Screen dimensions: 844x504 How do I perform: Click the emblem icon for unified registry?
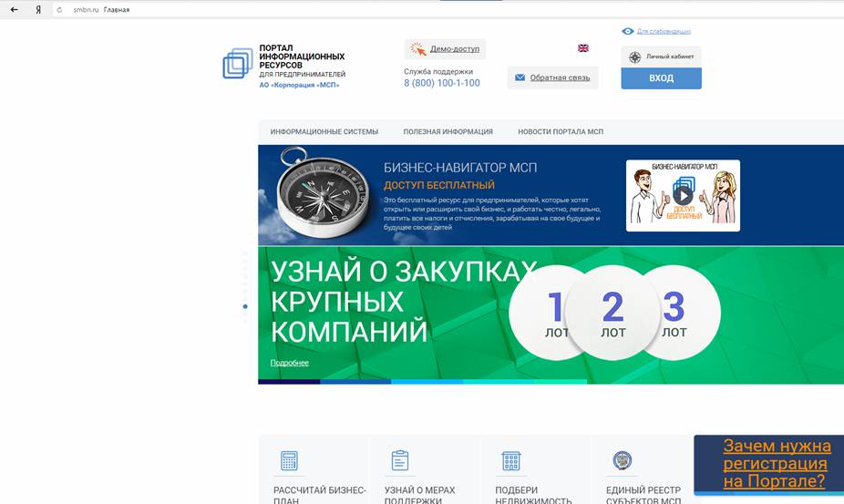click(x=623, y=461)
